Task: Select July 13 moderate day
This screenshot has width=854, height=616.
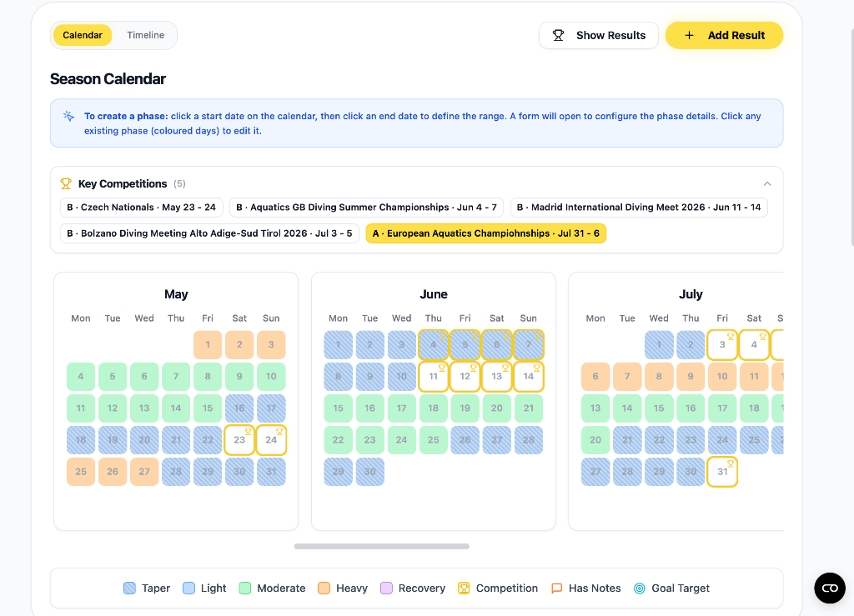Action: click(595, 408)
